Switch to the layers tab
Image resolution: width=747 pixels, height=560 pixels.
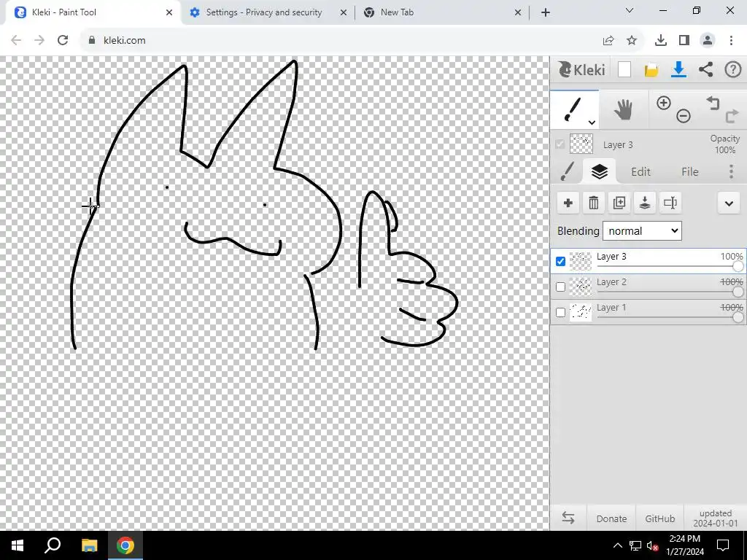pos(600,171)
